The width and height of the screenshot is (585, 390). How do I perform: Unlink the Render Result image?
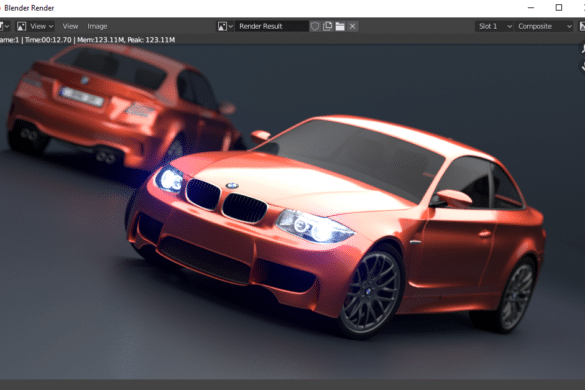tap(353, 26)
